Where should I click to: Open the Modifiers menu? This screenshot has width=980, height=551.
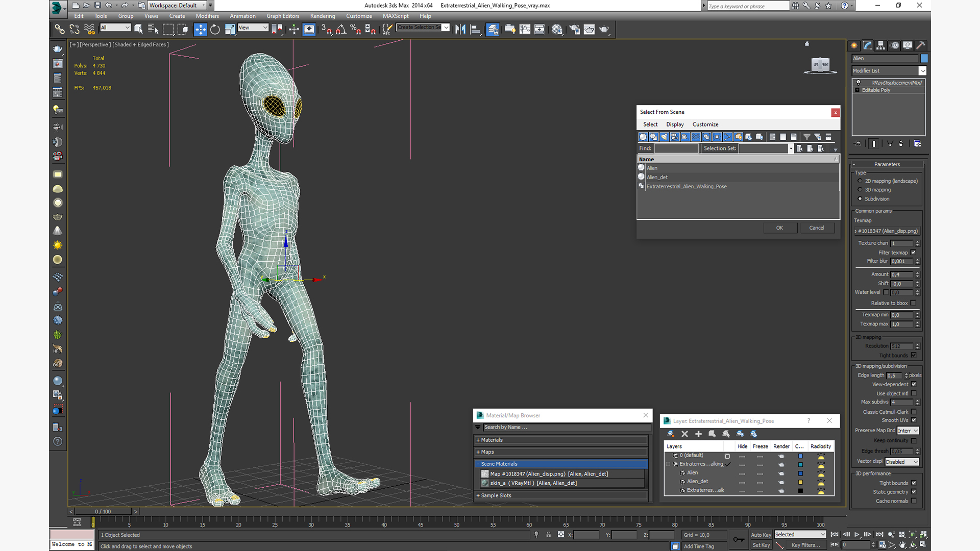[207, 16]
